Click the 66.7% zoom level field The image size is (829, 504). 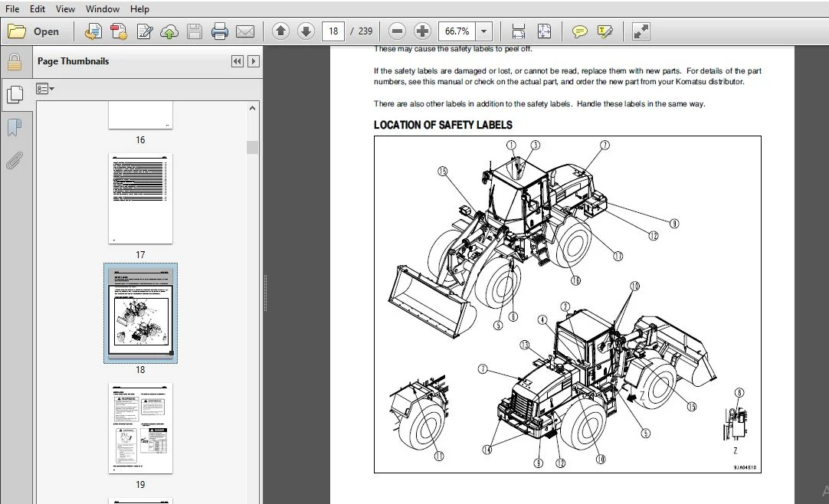coord(457,31)
